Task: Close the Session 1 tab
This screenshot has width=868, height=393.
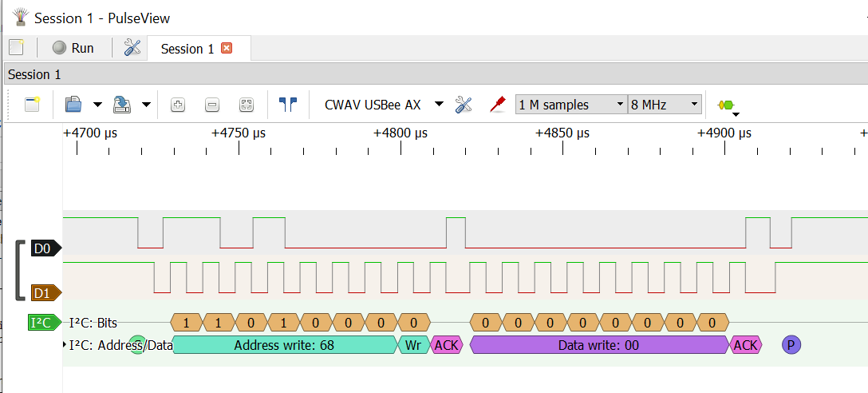Action: [226, 48]
